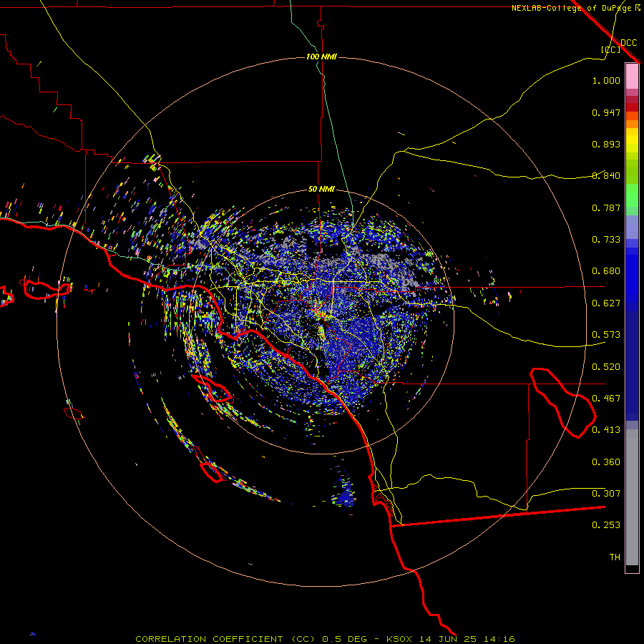This screenshot has height=644, width=644.
Task: Pick the pink color bar segment at 1.000
Action: [x=632, y=77]
